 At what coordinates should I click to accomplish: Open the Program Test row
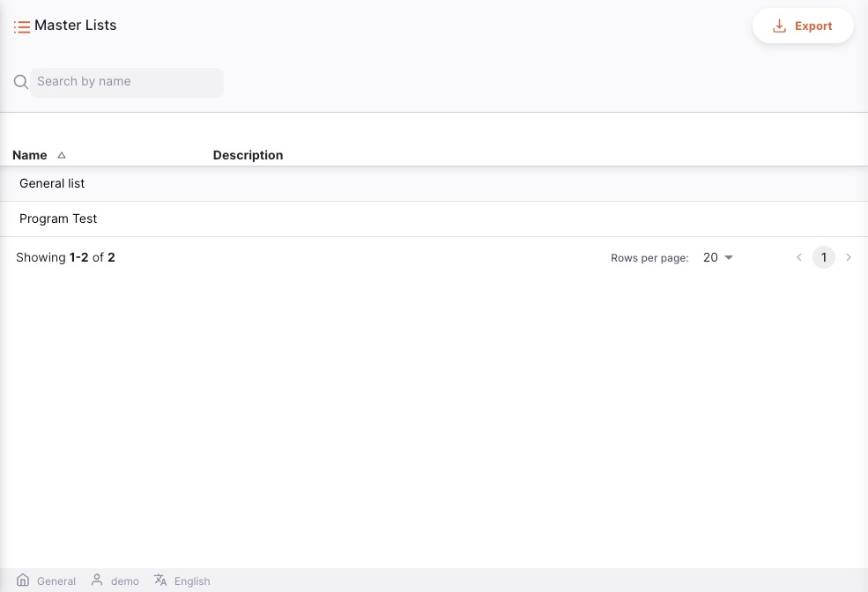pyautogui.click(x=58, y=218)
